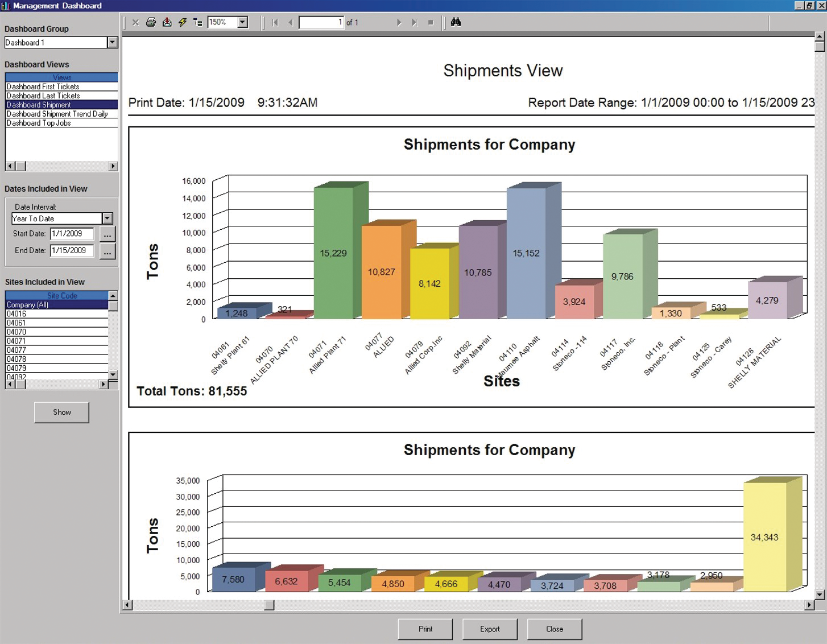Click the stop loading square icon
This screenshot has height=644, width=827.
tap(431, 22)
